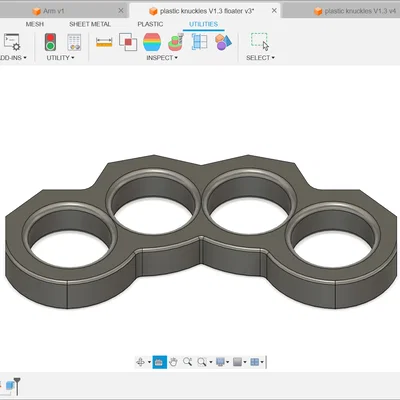Viewport: 400px width, 400px height.
Task: Click the traffic light Utility icon
Action: pyautogui.click(x=50, y=42)
